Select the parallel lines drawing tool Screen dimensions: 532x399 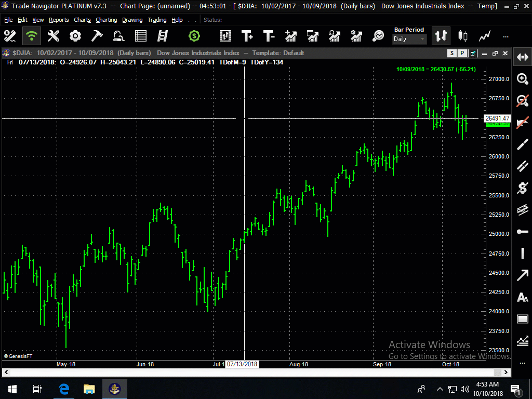click(x=523, y=166)
